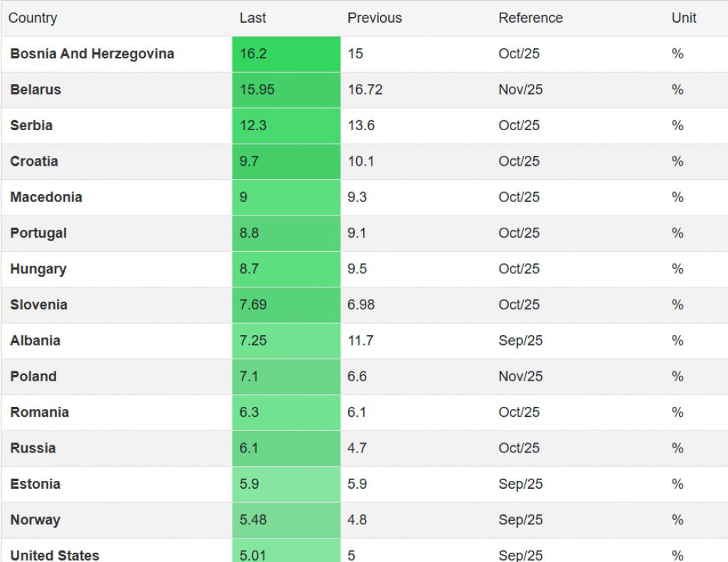
Task: Open the Serbia country link
Action: 31,125
